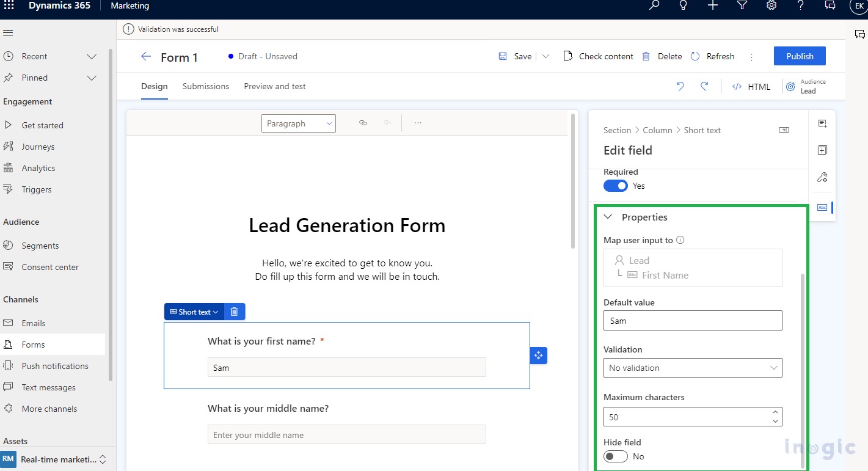The image size is (868, 471).
Task: Open the ellipsis more options in text toolbar
Action: click(418, 123)
